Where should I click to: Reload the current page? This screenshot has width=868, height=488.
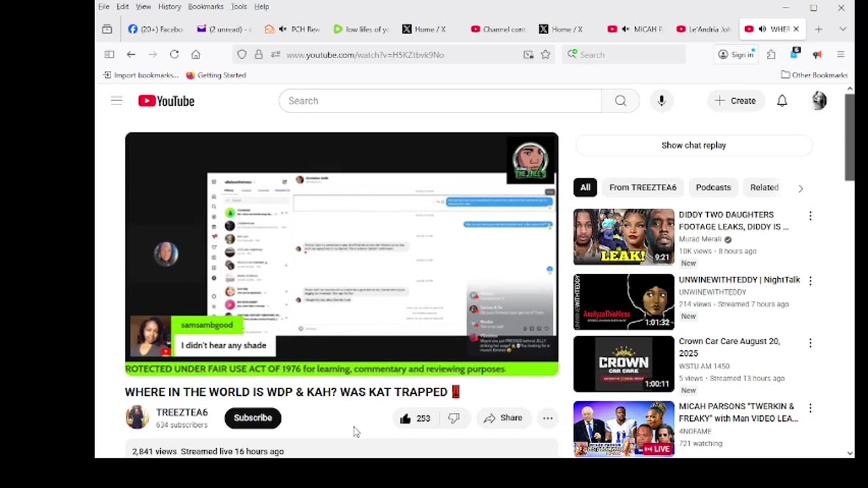(174, 54)
